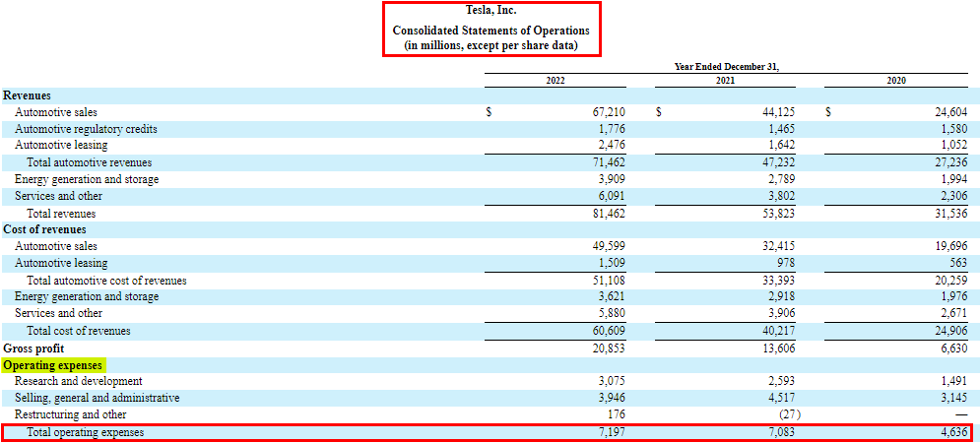Image resolution: width=980 pixels, height=443 pixels.
Task: Click the restructuring value 176
Action: (x=617, y=414)
